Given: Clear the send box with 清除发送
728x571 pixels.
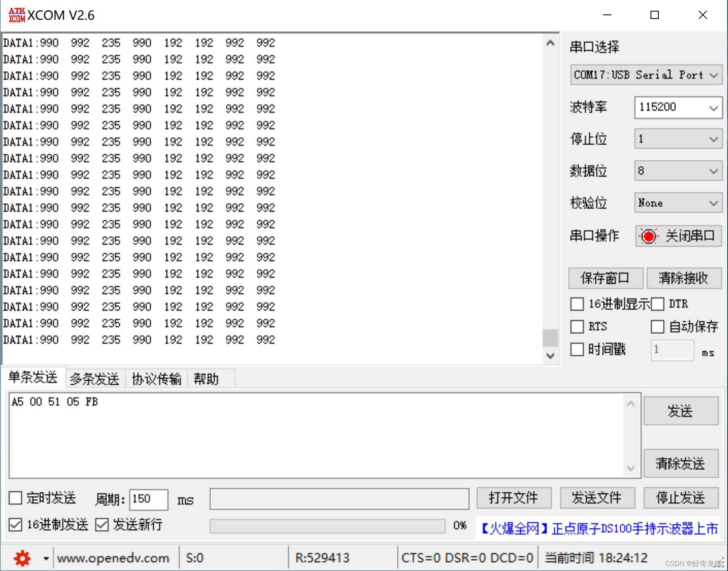Looking at the screenshot, I should point(681,463).
